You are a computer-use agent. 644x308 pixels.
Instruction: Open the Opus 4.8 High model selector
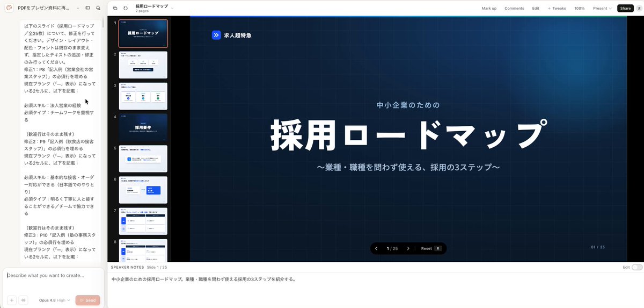click(55, 300)
